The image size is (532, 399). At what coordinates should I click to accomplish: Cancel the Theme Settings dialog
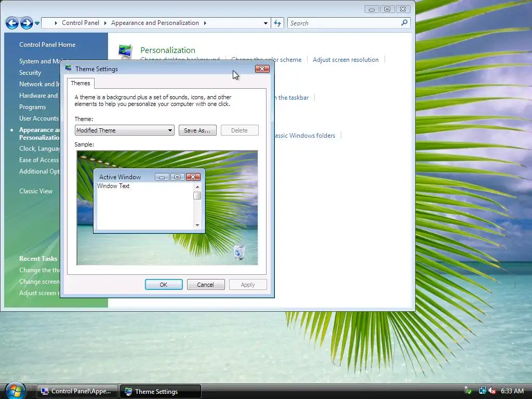206,285
